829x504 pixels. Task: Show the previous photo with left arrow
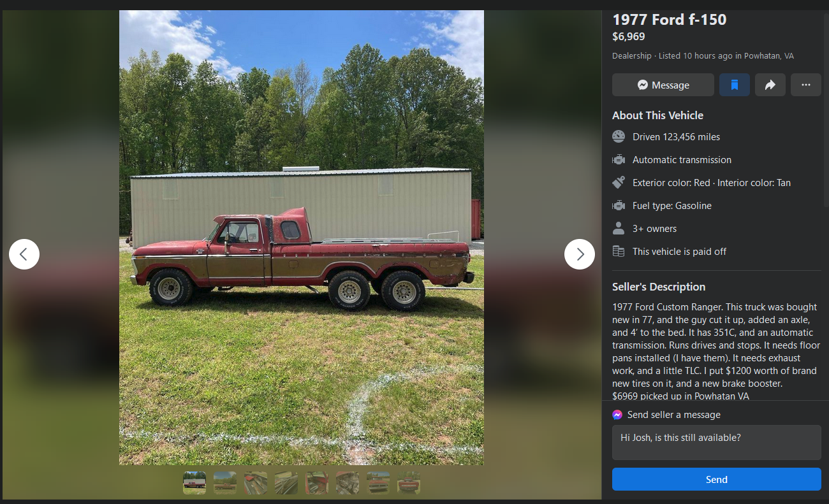[24, 254]
